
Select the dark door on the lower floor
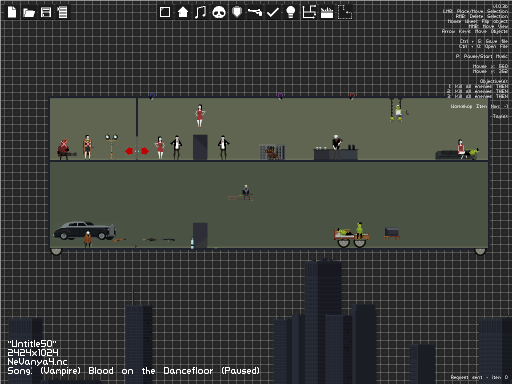(200, 235)
